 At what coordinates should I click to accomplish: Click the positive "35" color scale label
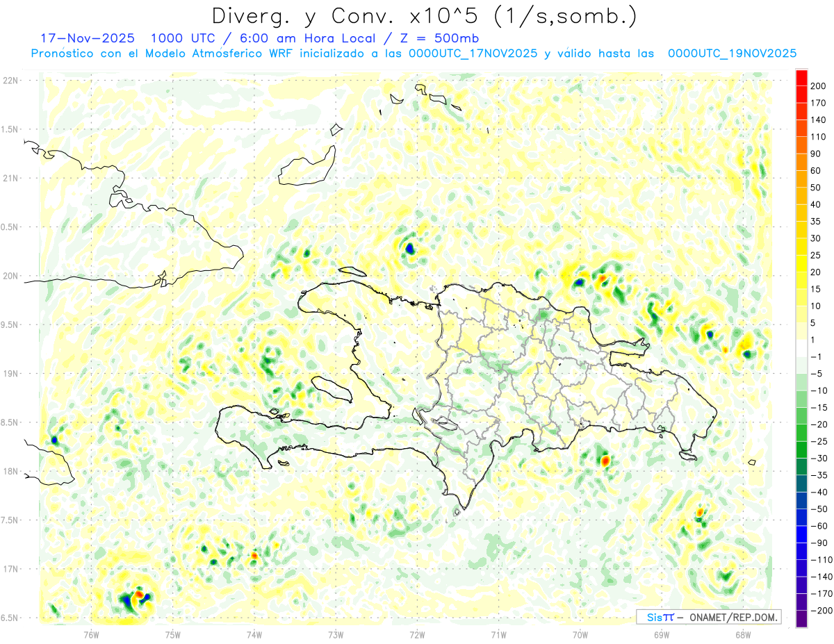click(x=817, y=221)
